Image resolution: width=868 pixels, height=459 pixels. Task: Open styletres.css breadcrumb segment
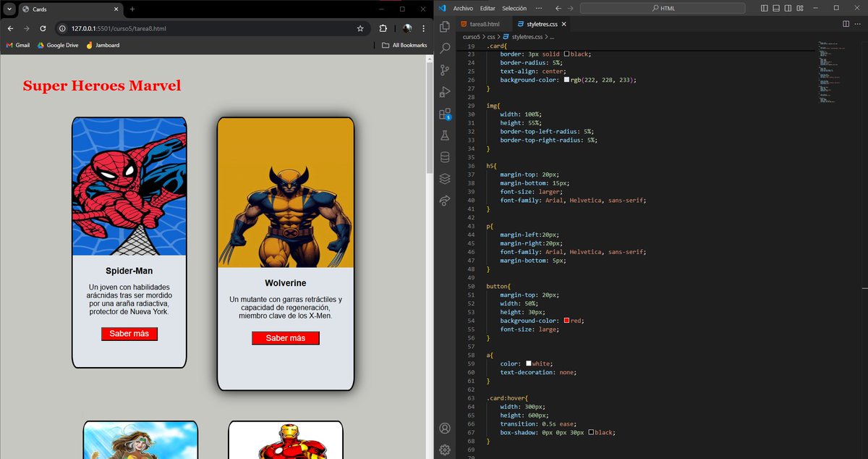pyautogui.click(x=527, y=36)
